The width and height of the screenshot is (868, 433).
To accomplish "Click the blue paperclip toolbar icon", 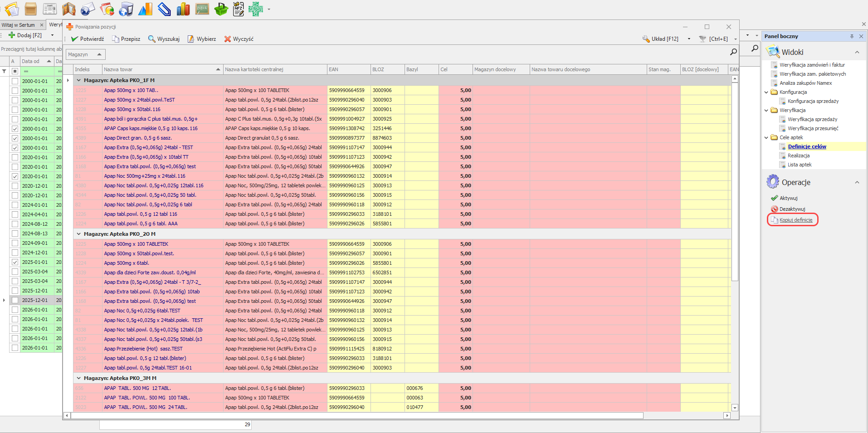I will click(x=164, y=9).
